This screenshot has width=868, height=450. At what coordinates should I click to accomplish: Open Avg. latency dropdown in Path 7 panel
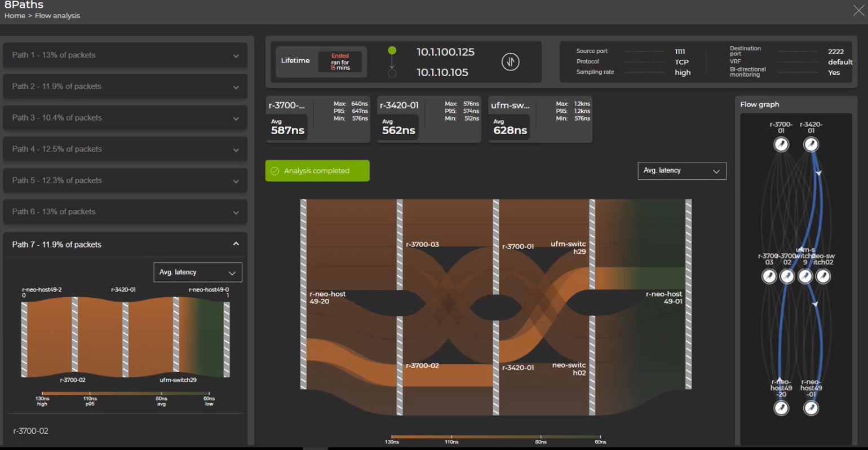point(197,272)
